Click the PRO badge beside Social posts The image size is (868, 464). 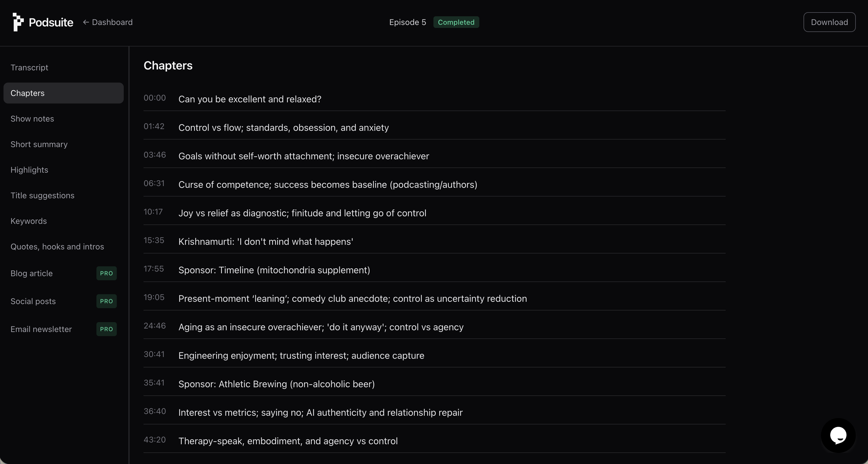(106, 301)
